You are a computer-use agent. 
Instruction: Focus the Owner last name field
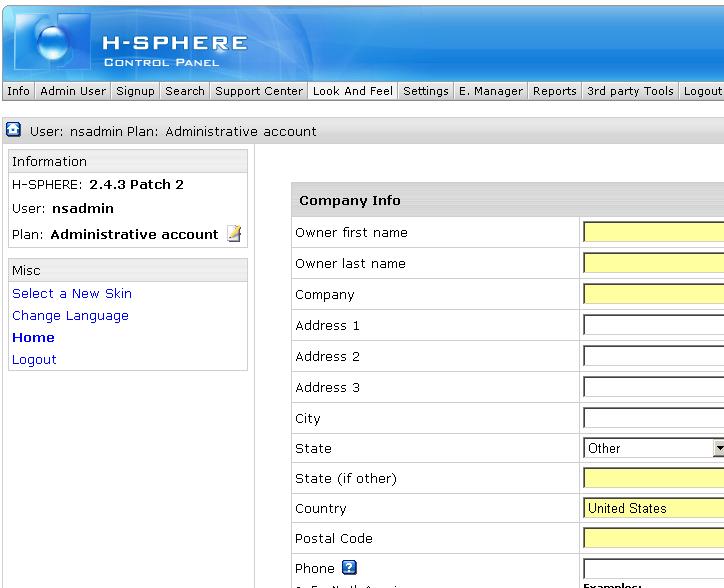tap(654, 263)
